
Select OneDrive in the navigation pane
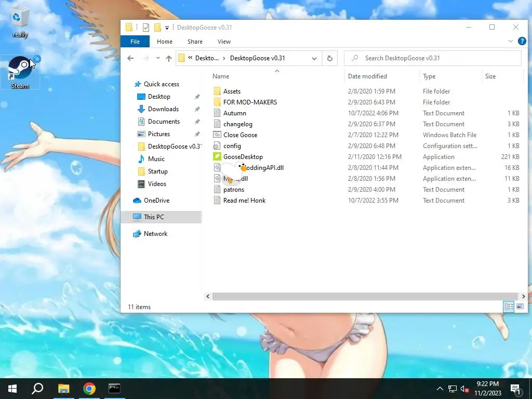click(x=156, y=201)
